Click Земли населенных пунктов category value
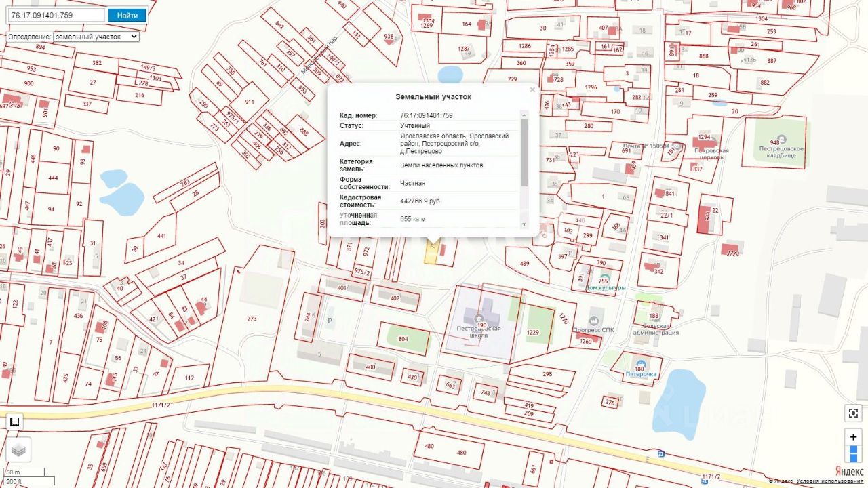Viewport: 868px width, 488px height. coord(441,165)
